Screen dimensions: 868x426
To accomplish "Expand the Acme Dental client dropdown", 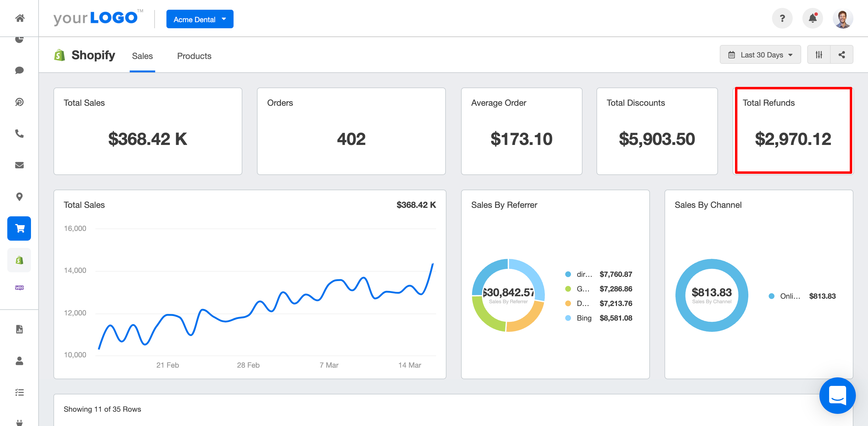I will 200,19.
